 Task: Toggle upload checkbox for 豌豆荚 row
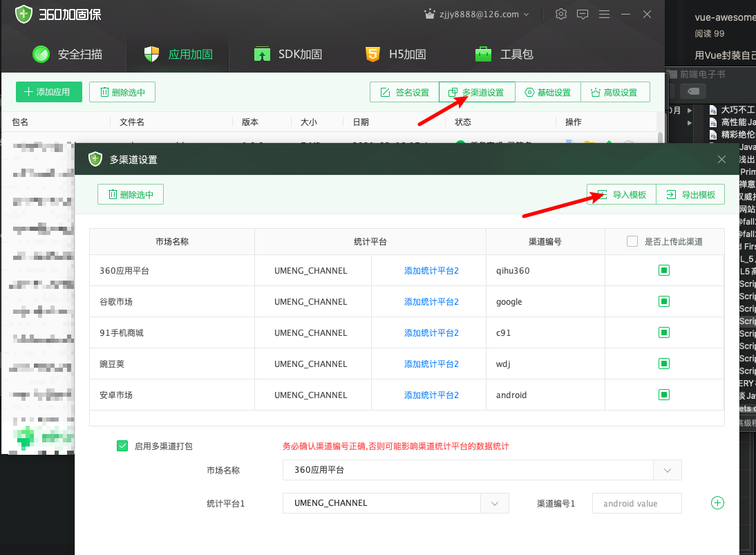point(664,364)
